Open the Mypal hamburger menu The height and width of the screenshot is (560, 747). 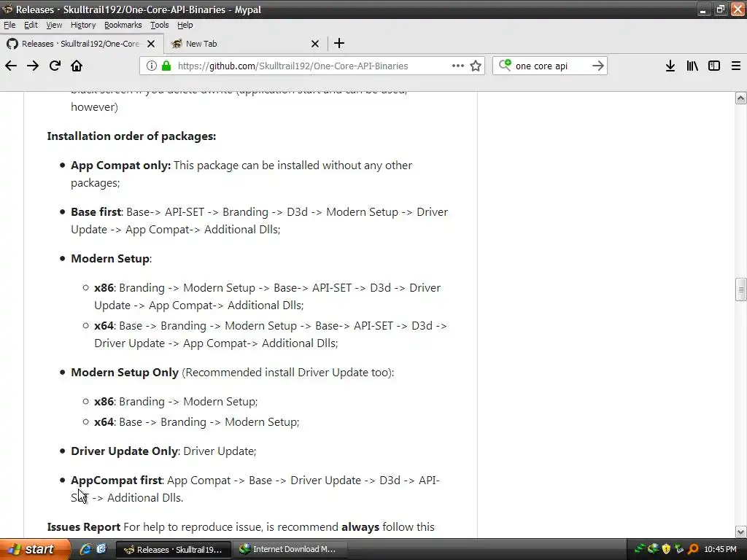(736, 66)
